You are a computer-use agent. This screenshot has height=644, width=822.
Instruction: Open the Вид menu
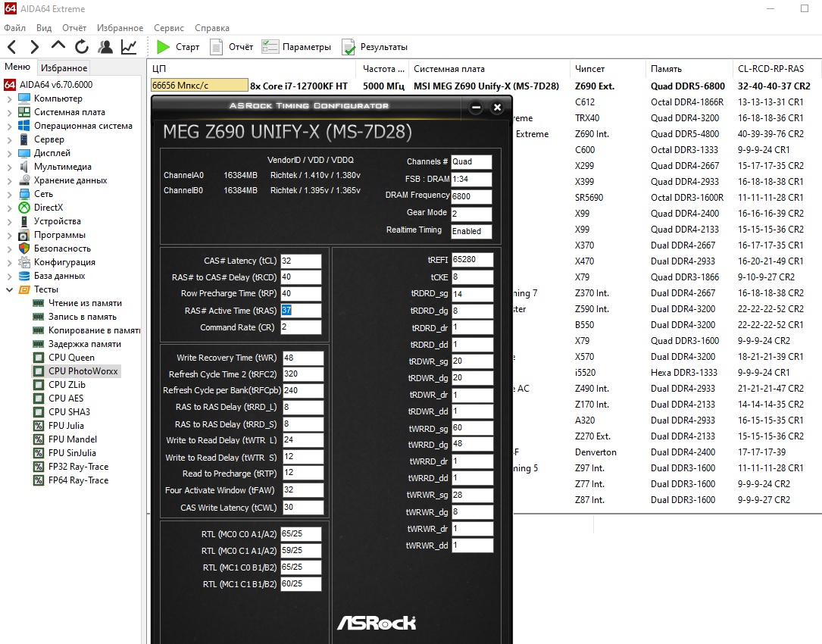pyautogui.click(x=43, y=28)
